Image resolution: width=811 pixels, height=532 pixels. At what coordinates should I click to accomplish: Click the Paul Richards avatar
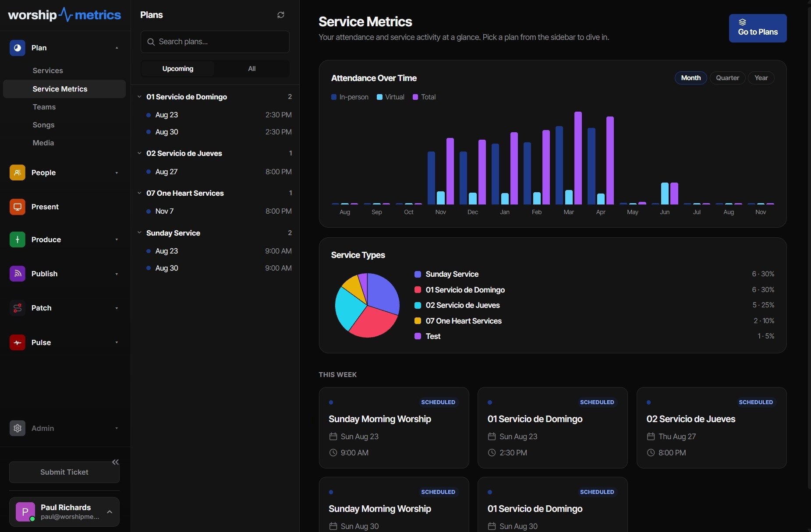(25, 512)
